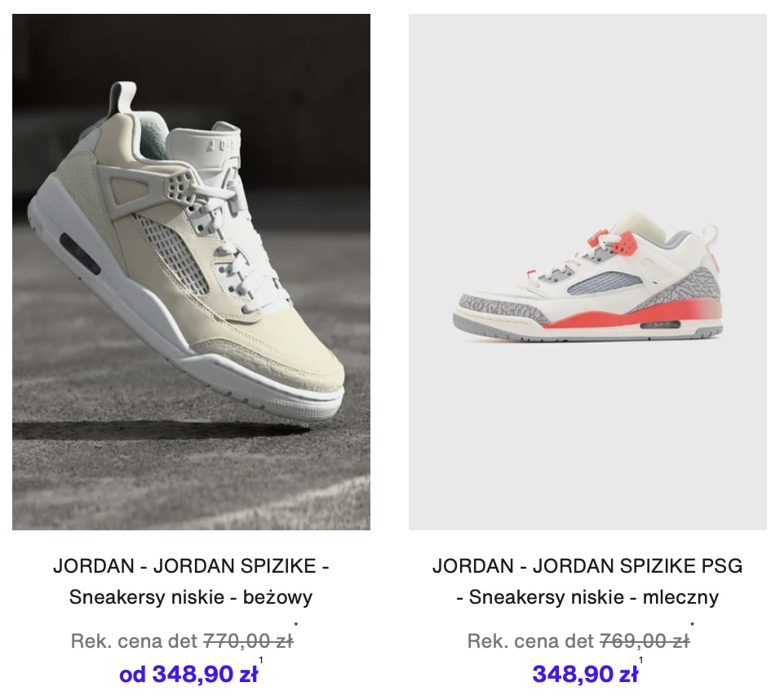Click the asterisk footnote after 770,00 zł

296,624
